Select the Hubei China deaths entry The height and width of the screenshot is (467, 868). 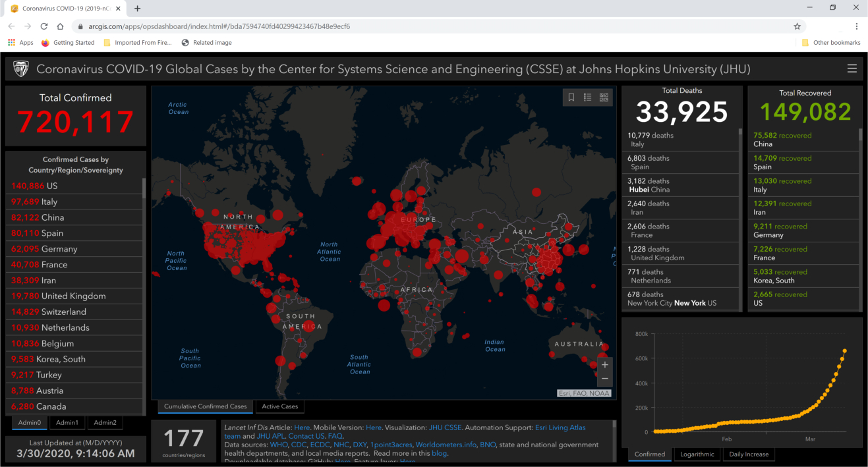[680, 185]
